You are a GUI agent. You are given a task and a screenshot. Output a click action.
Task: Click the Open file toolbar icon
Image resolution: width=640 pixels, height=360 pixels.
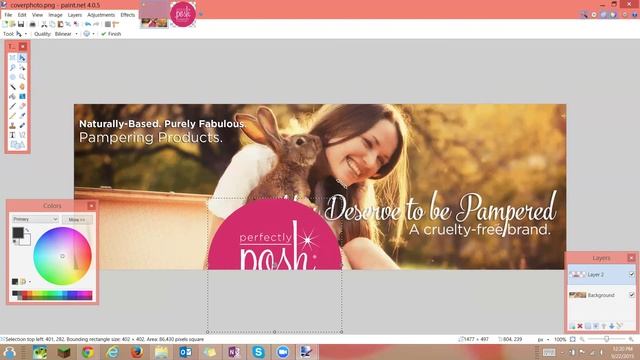[x=12, y=24]
